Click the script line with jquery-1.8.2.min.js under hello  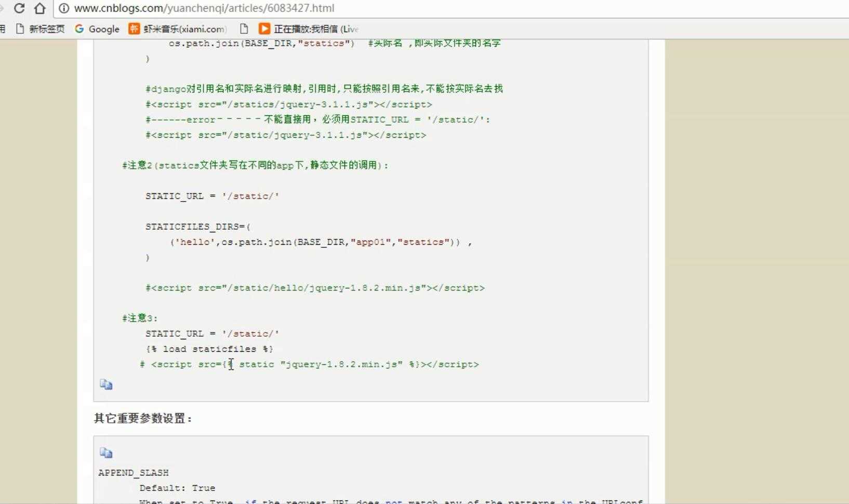[x=315, y=288]
